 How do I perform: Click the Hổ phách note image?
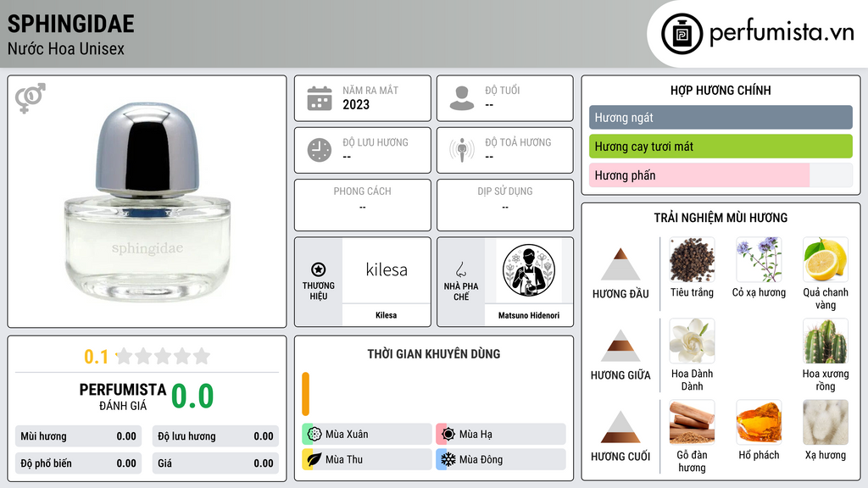pyautogui.click(x=759, y=423)
